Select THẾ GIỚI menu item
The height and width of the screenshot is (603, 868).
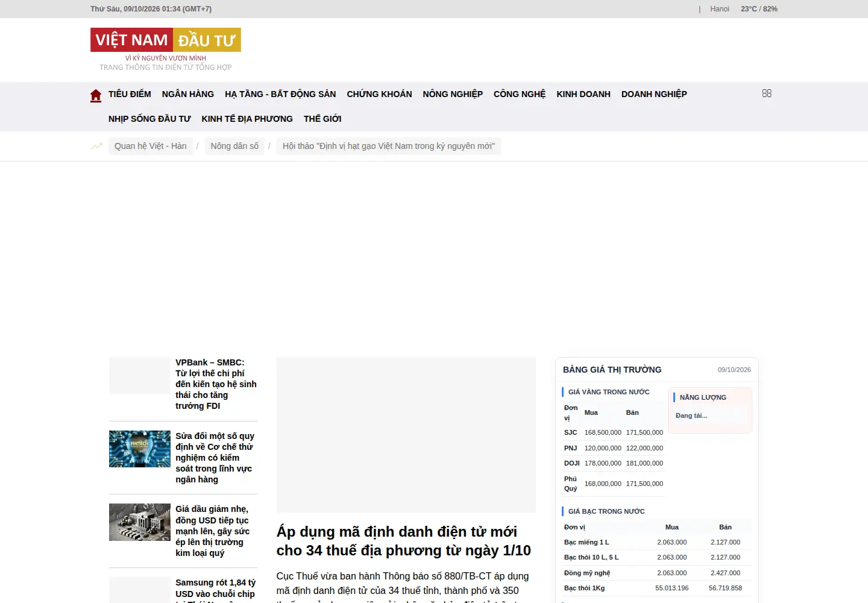pyautogui.click(x=322, y=119)
